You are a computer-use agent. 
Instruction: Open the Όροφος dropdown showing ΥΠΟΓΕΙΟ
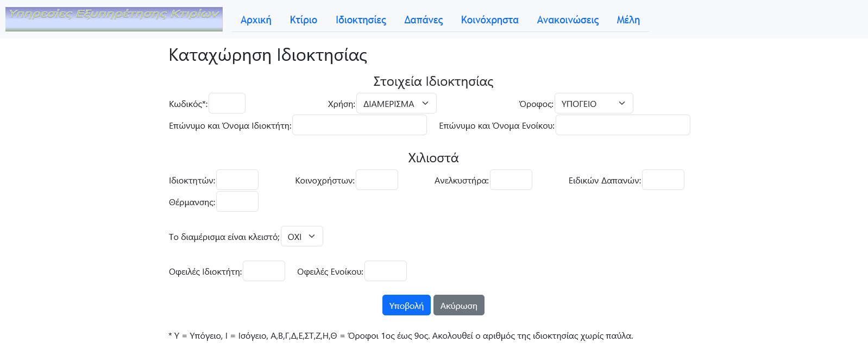coord(593,103)
